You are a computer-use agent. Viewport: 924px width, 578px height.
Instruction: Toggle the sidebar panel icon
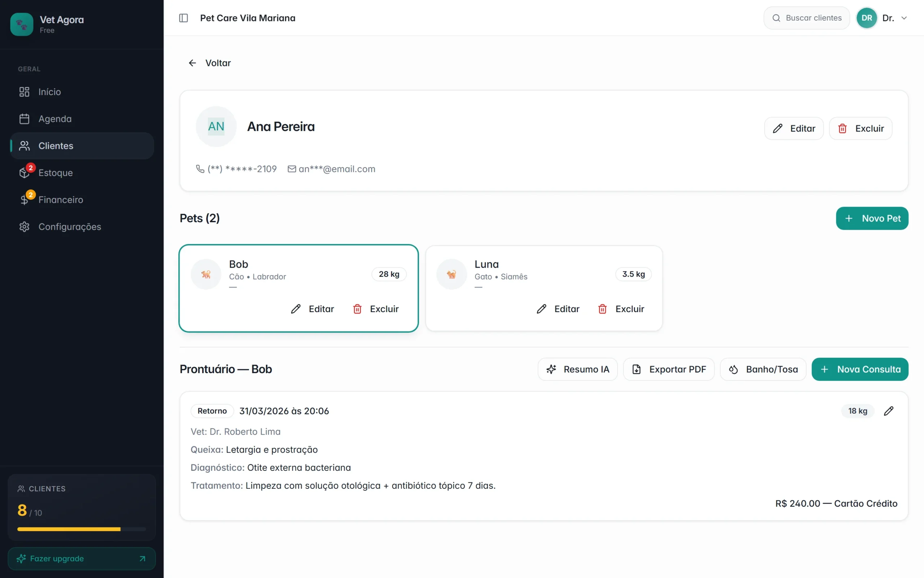183,18
